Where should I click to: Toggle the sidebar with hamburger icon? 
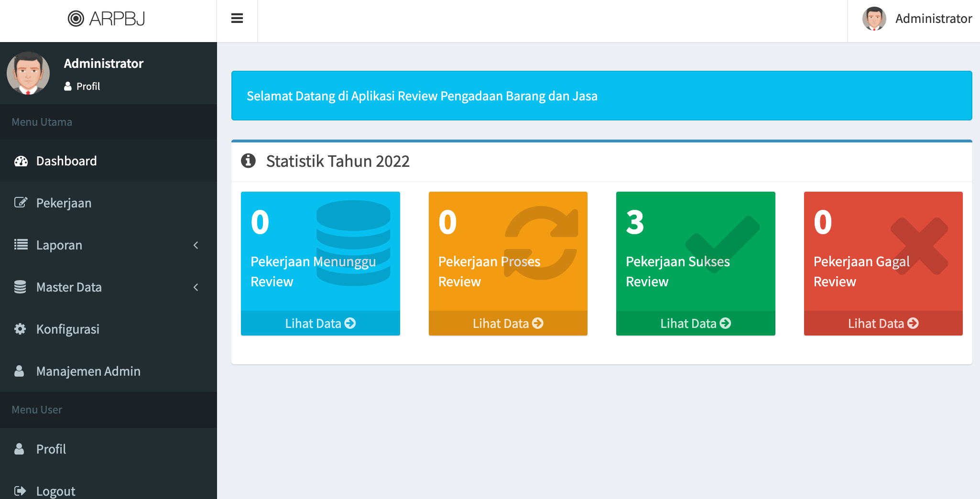pyautogui.click(x=237, y=19)
